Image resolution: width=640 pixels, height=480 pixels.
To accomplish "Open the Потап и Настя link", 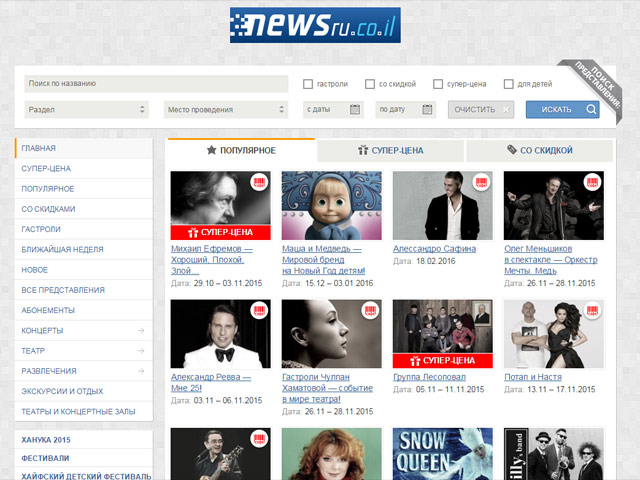I will point(533,377).
